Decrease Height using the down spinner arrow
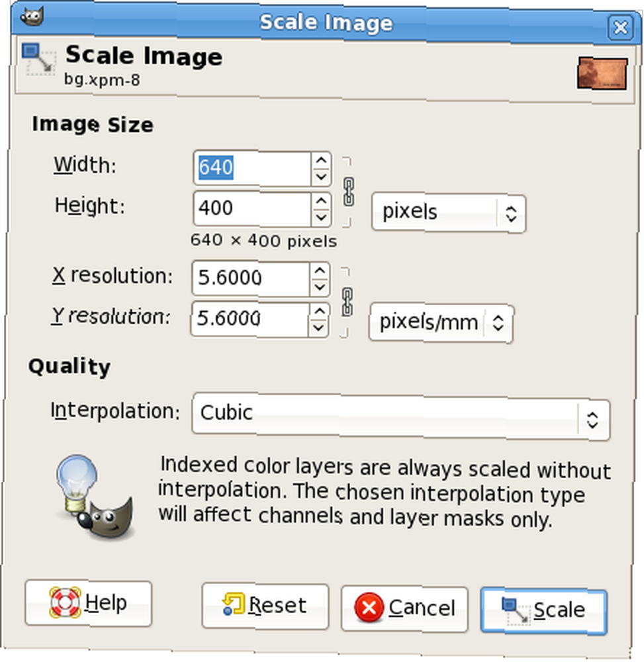The height and width of the screenshot is (662, 644). [x=322, y=217]
